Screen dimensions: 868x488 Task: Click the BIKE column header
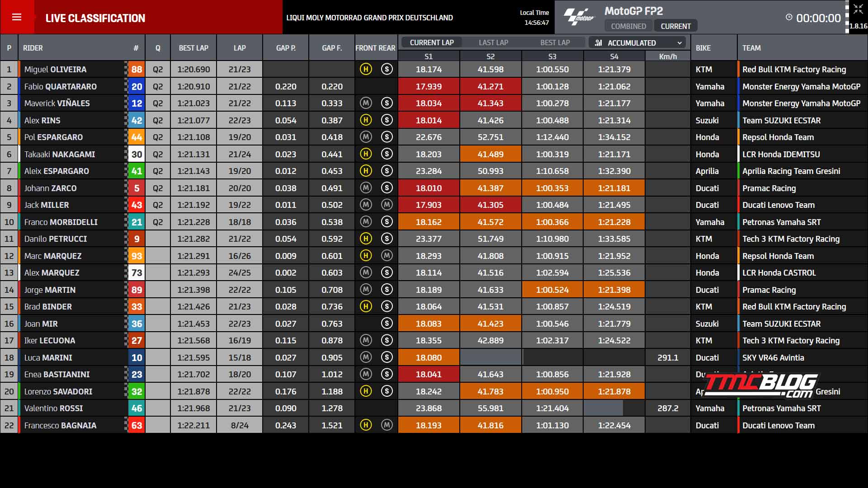click(703, 48)
